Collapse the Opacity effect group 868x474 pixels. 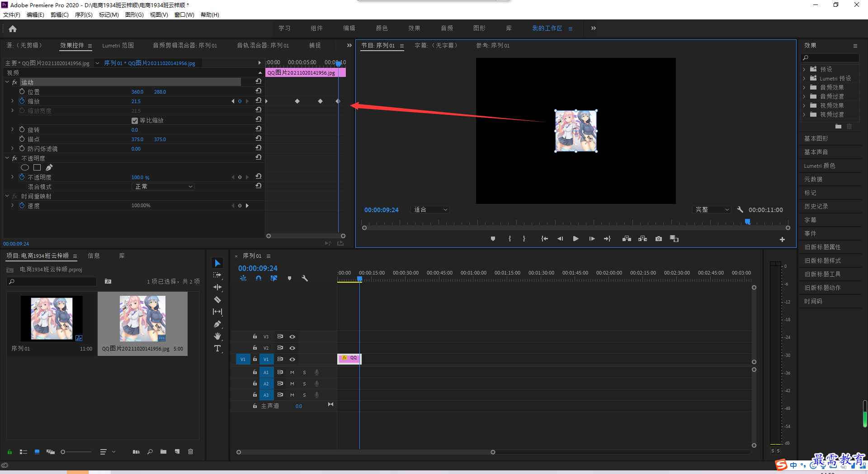[7, 158]
